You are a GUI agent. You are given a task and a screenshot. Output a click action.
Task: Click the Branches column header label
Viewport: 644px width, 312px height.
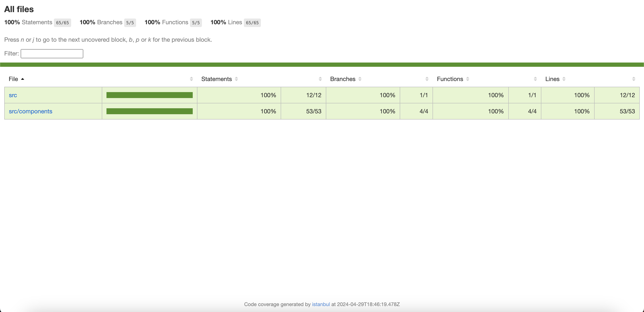pos(342,79)
